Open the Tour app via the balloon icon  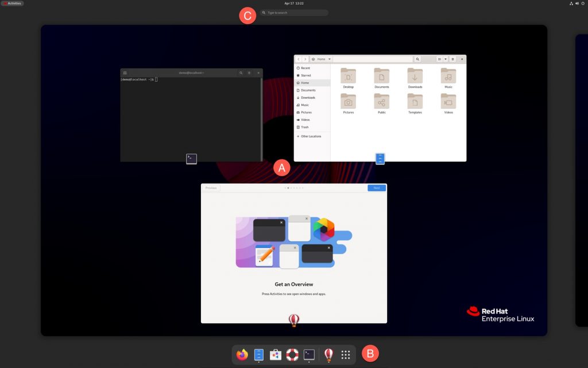click(329, 355)
